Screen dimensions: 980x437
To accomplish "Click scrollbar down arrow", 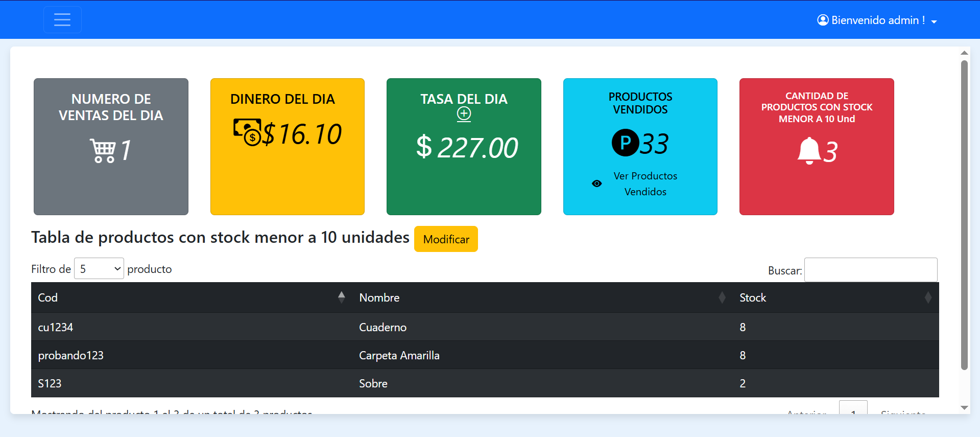I will click(964, 408).
